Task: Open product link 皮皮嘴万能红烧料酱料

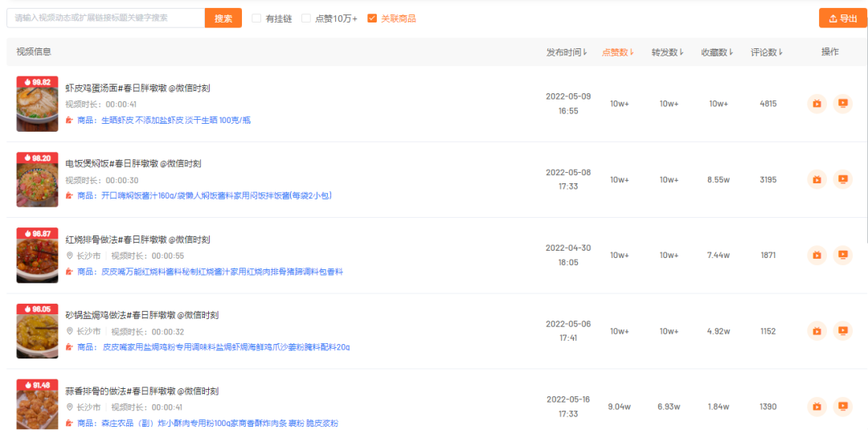Action: (x=222, y=272)
